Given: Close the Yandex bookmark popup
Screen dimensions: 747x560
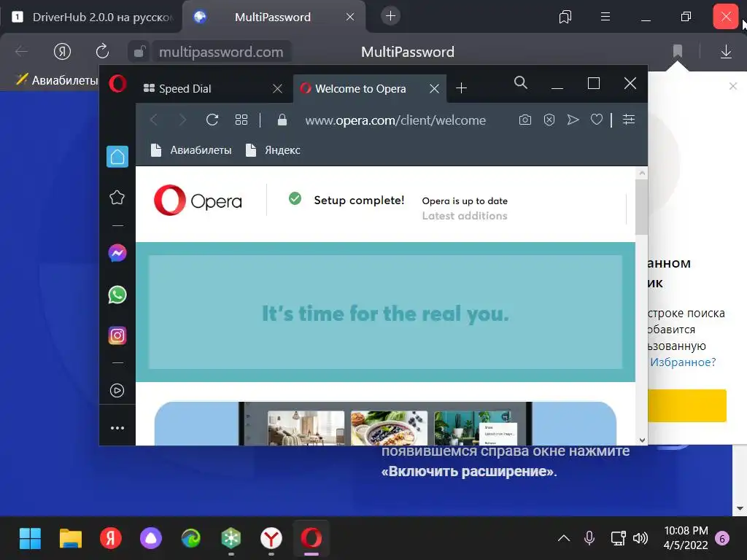Looking at the screenshot, I should 732,86.
